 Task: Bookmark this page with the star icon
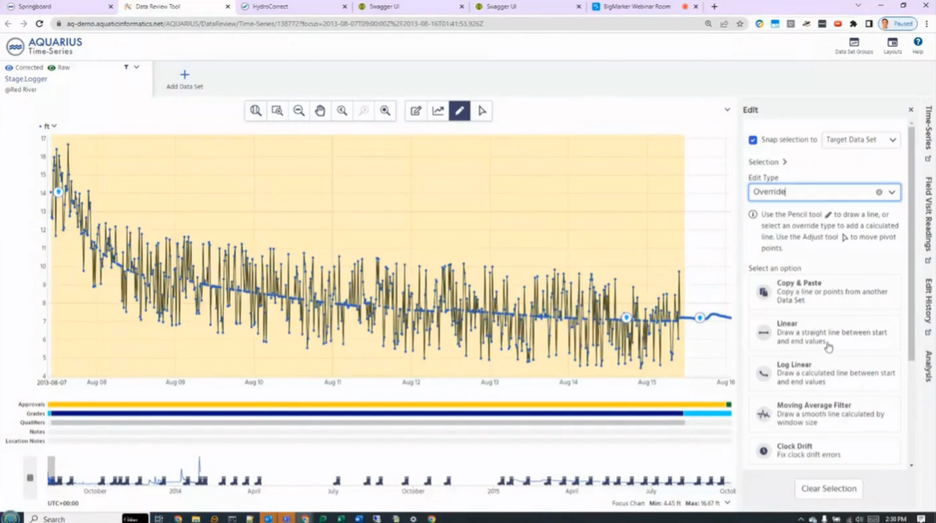[740, 24]
